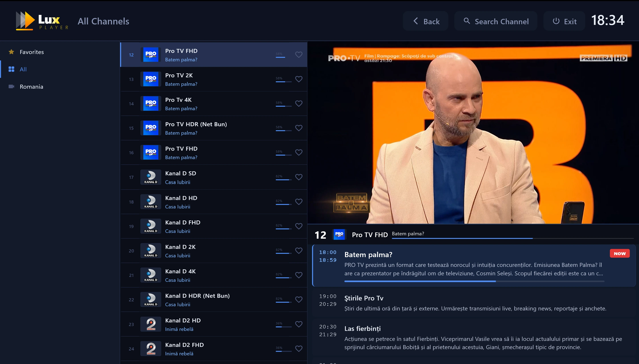The width and height of the screenshot is (639, 364).
Task: Click heart icon on Kanal D2 HD
Action: (299, 324)
